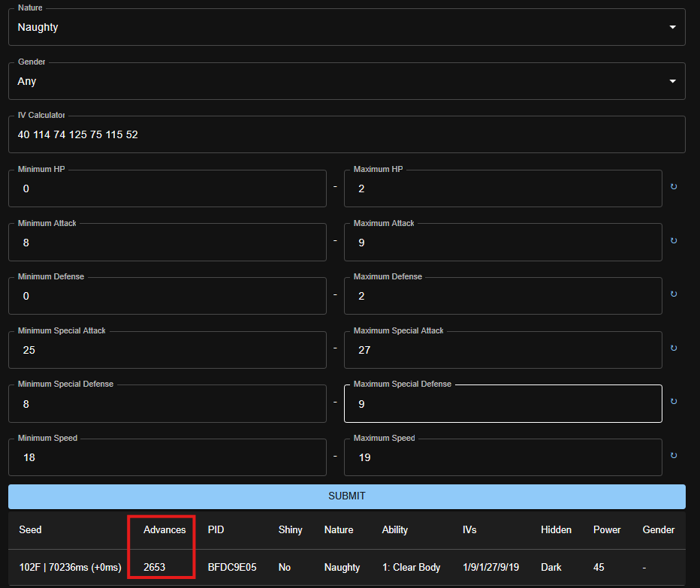Screen dimensions: 700x588
Task: Focus the Minimum HP field
Action: (167, 188)
